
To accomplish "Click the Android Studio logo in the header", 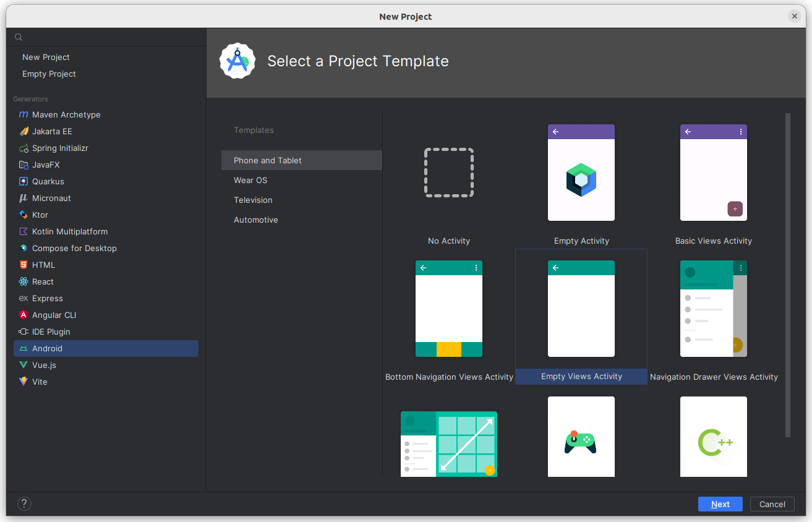I will 237,61.
